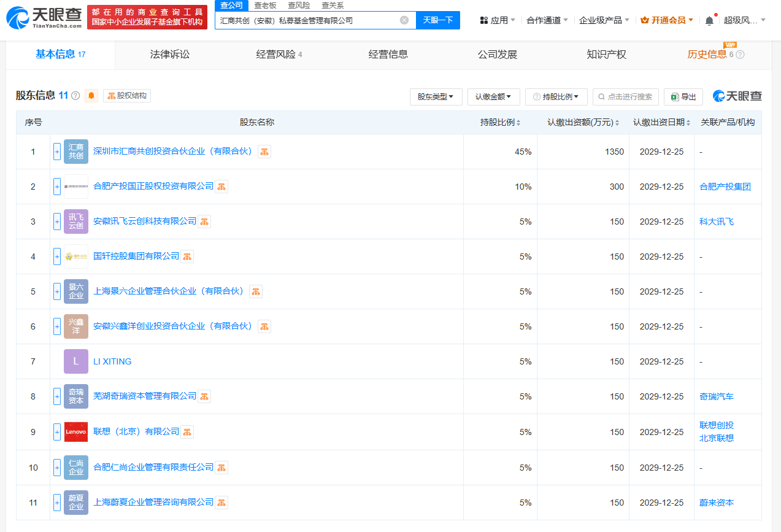The image size is (781, 532).
Task: Select the 查风险 search mode tab
Action: click(x=299, y=5)
